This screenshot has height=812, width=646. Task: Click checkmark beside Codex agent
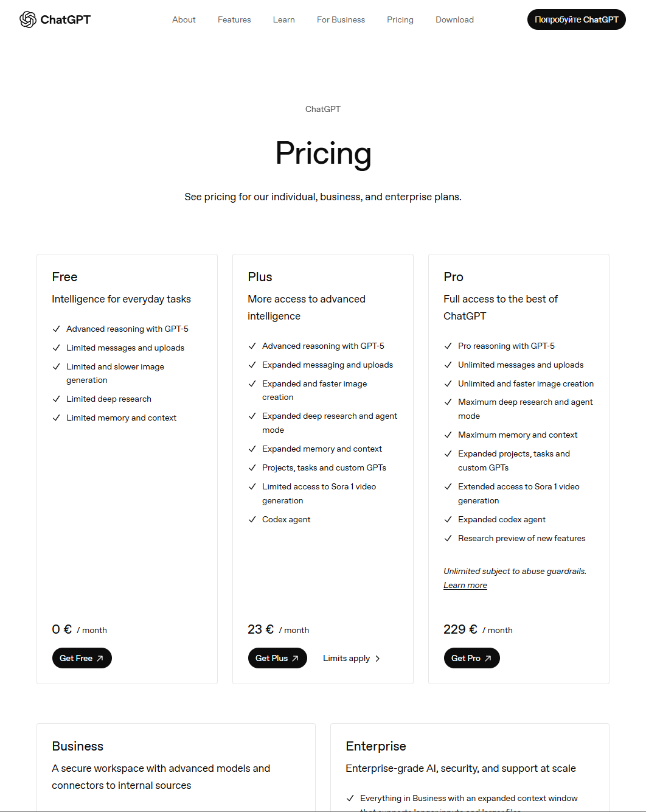252,519
